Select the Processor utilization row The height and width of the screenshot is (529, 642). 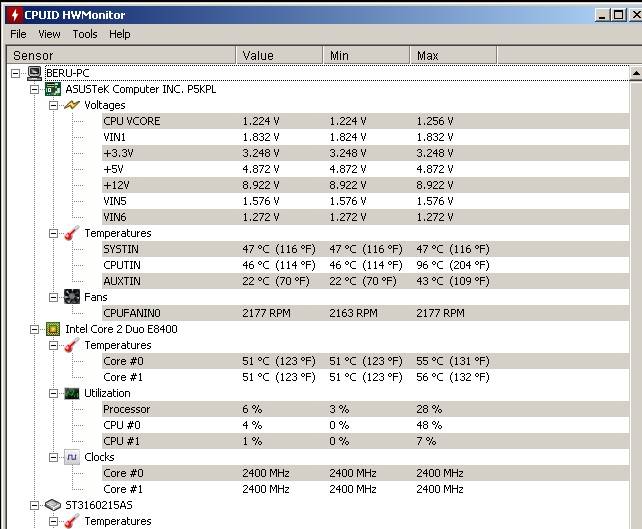[x=365, y=409]
